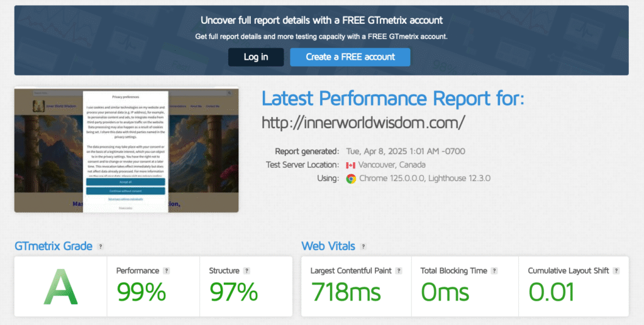Screen dimensions: 644x325
Task: Click the Test Server Location label
Action: 303,165
